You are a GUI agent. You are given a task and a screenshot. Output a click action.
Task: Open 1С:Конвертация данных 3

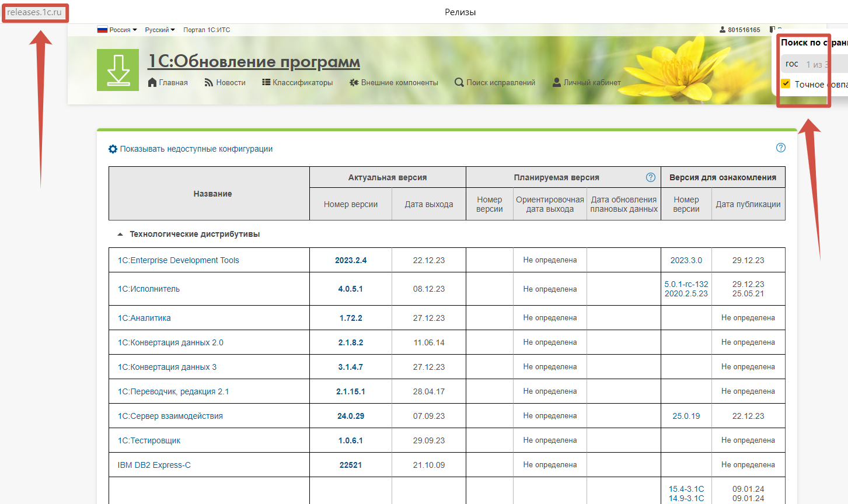[167, 367]
